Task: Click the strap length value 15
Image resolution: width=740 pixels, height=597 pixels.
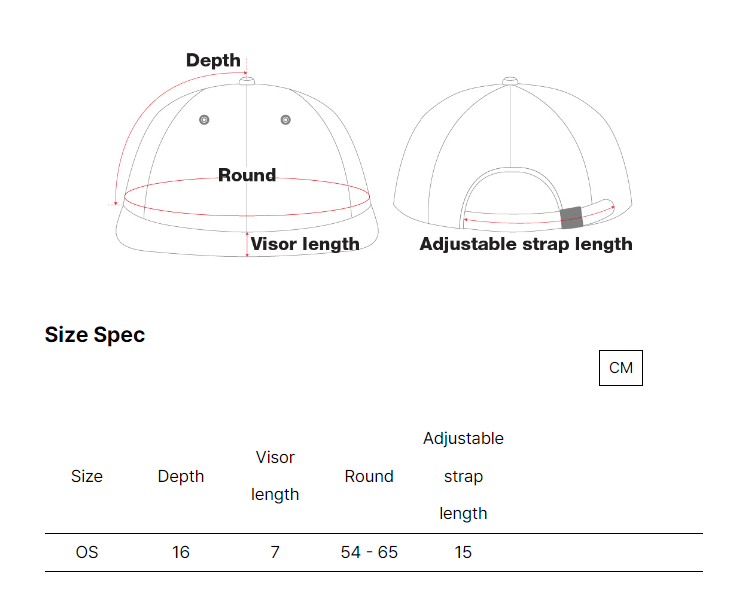Action: 463,552
